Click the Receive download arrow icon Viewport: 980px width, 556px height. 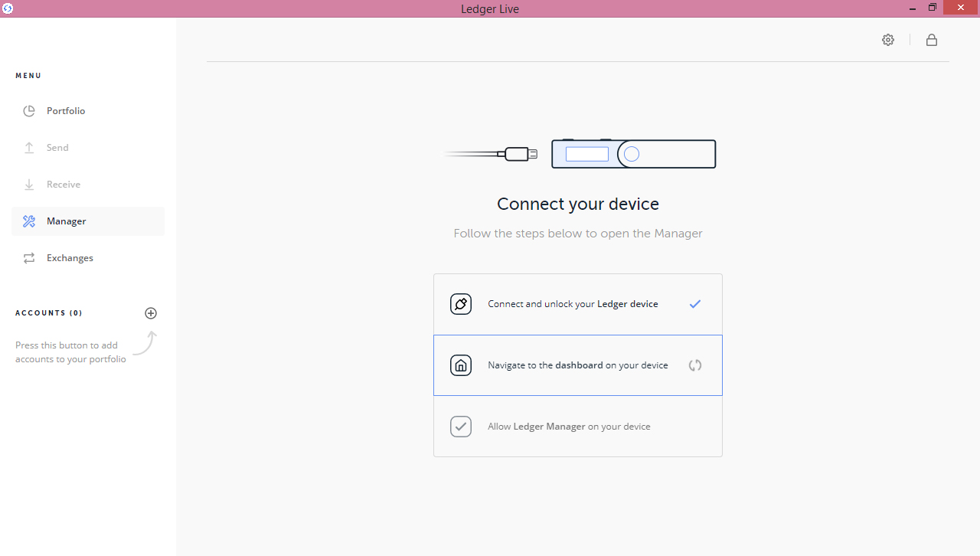(29, 185)
